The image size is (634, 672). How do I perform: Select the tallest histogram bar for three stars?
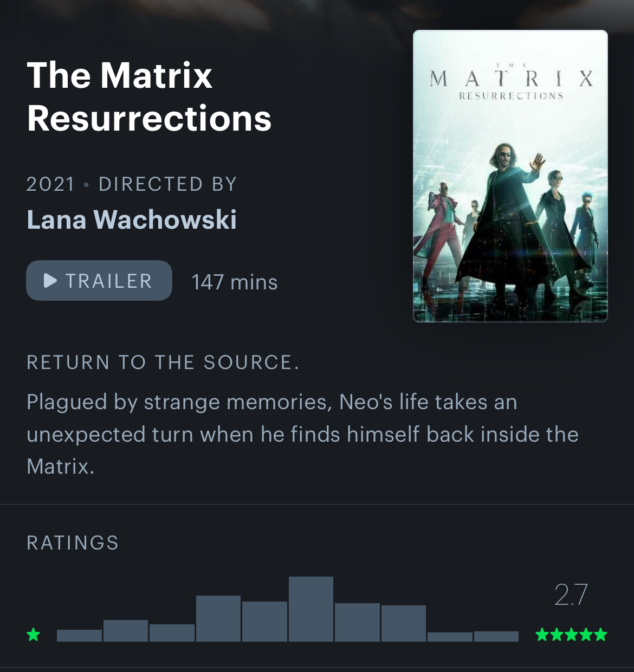[311, 609]
